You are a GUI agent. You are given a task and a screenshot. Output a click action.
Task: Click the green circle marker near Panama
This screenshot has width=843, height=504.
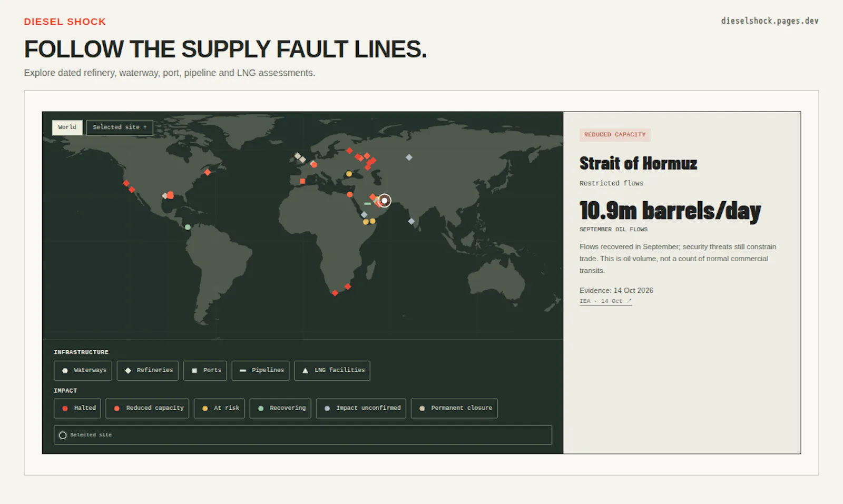[x=188, y=227]
